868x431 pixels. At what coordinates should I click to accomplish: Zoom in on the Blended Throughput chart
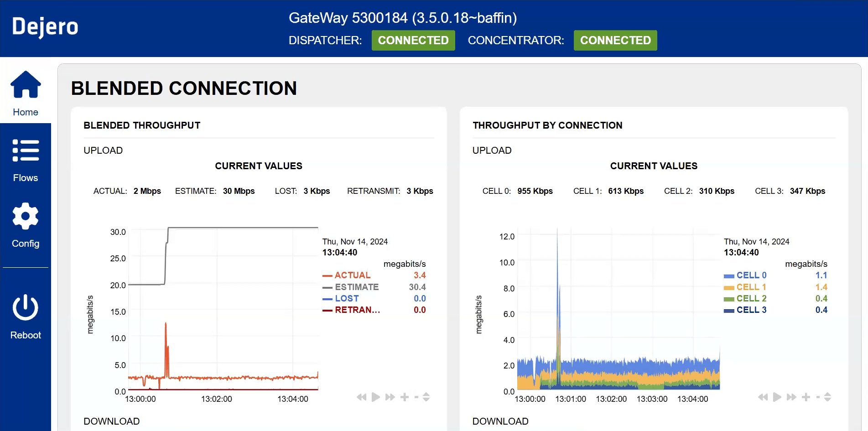click(405, 397)
